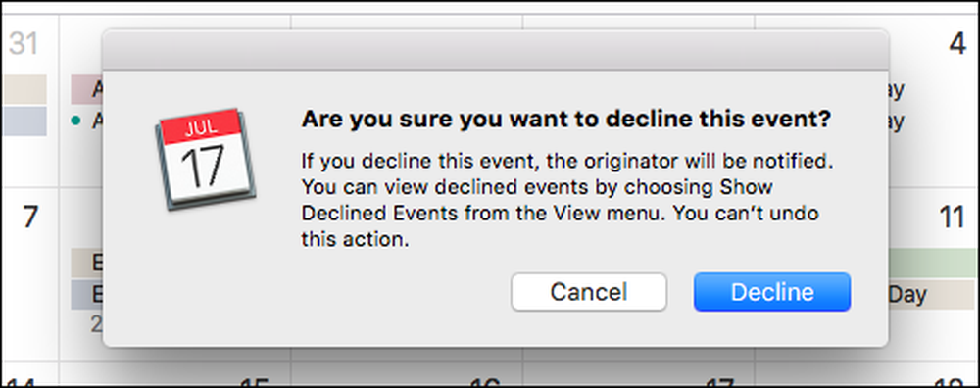Select the day 31 cell
Screen dimensions: 980x388
click(29, 100)
